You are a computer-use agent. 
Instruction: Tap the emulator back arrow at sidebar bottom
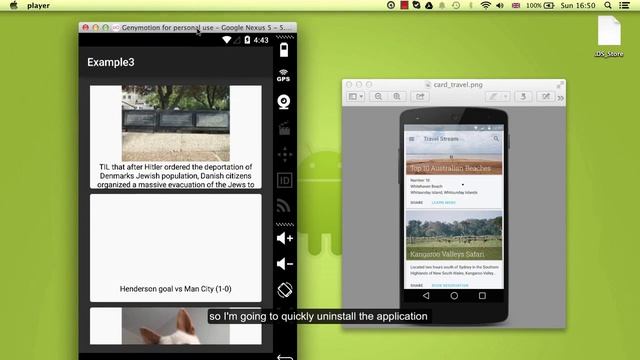tap(284, 357)
